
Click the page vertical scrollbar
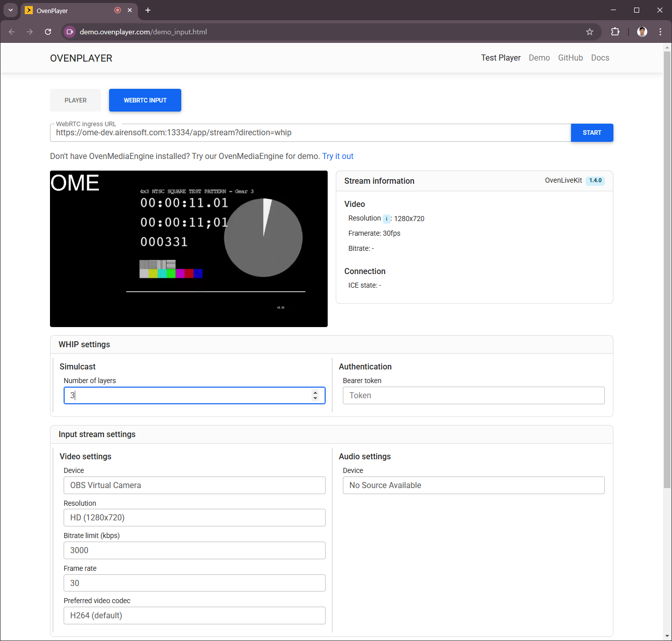point(667,270)
